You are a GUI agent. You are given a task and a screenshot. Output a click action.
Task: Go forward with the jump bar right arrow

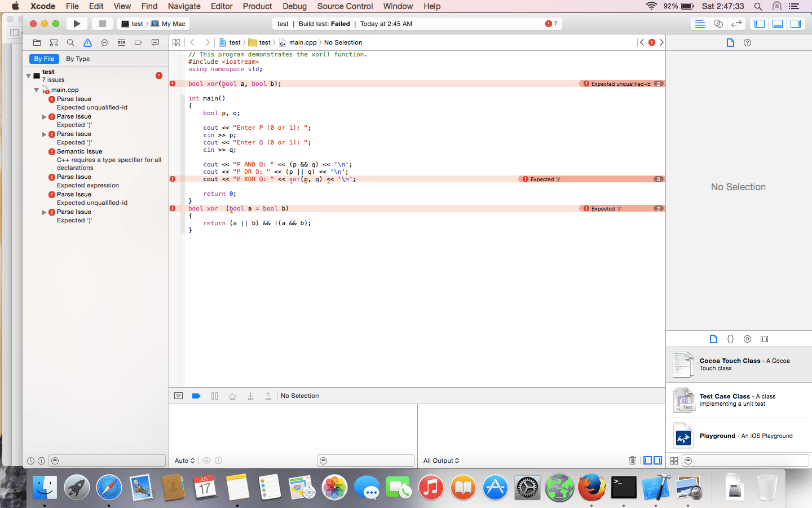pyautogui.click(x=207, y=42)
